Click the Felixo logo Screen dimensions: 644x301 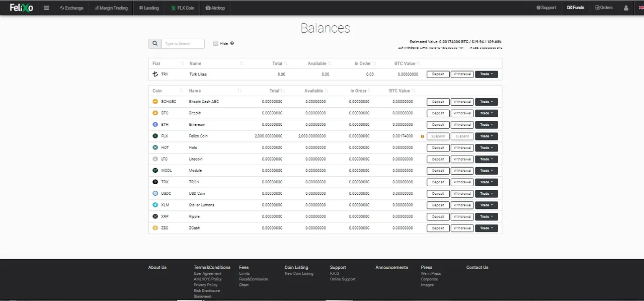click(x=21, y=8)
